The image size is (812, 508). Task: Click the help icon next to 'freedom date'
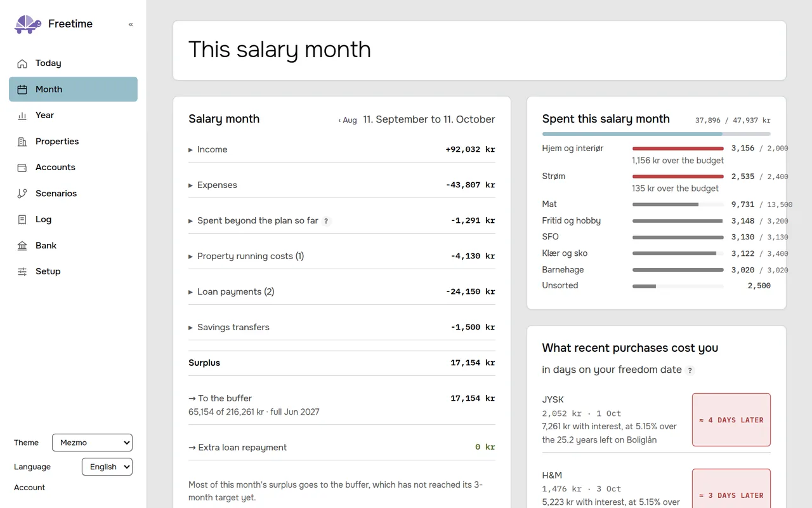click(x=690, y=370)
